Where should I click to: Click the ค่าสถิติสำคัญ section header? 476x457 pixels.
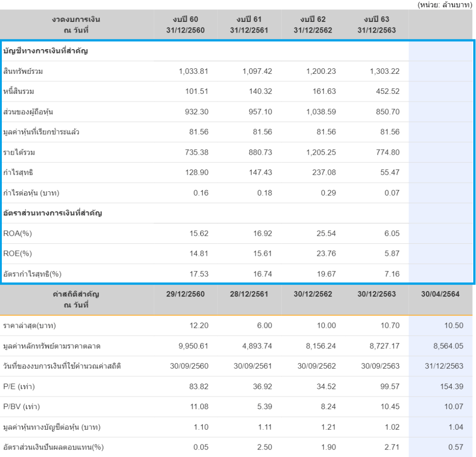coord(76,300)
